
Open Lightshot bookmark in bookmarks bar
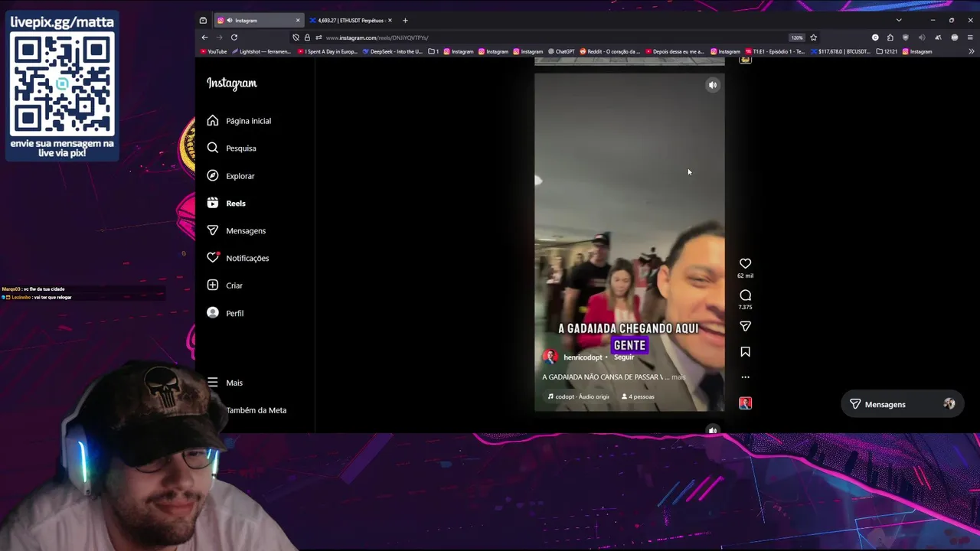point(261,51)
